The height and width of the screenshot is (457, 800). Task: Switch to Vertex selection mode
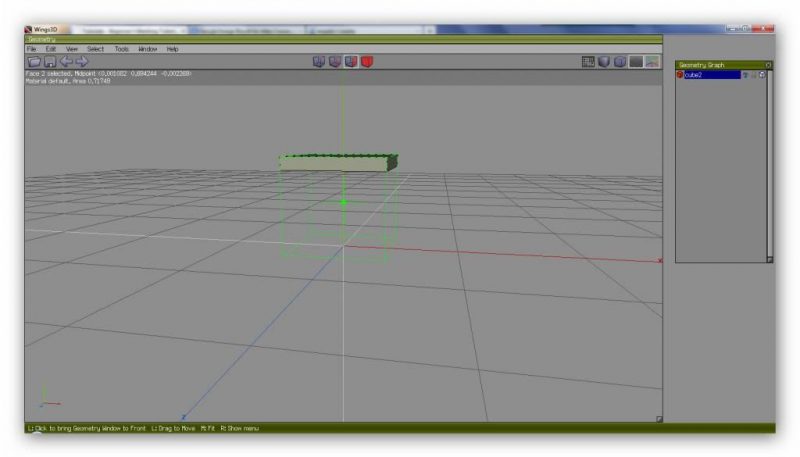(319, 62)
